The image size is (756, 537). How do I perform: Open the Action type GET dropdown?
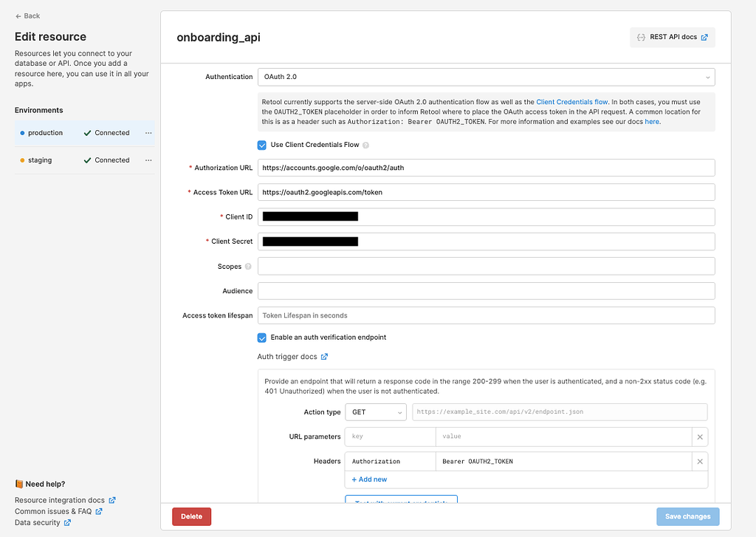point(376,412)
